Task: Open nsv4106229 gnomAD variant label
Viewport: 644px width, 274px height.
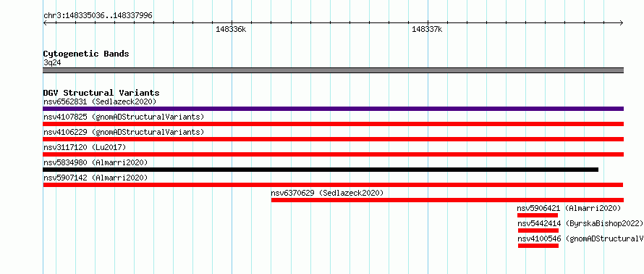Action: 124,132
